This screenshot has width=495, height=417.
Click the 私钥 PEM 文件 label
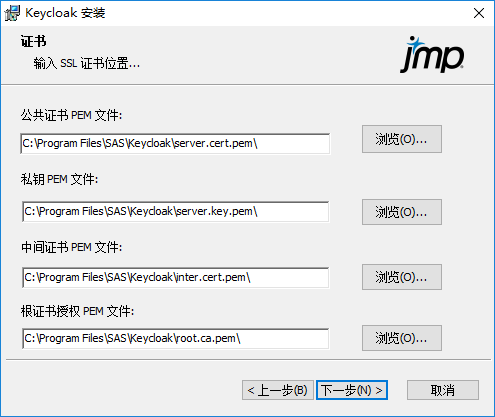[x=59, y=179]
